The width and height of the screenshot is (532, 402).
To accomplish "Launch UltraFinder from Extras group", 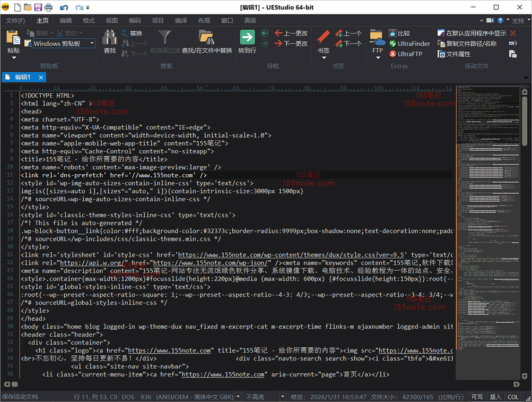I will click(x=409, y=44).
